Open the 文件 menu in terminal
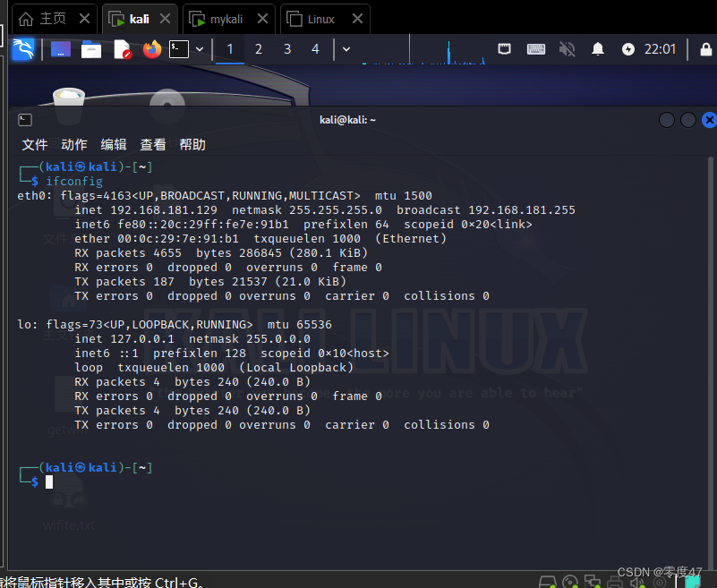This screenshot has height=588, width=717. (34, 144)
